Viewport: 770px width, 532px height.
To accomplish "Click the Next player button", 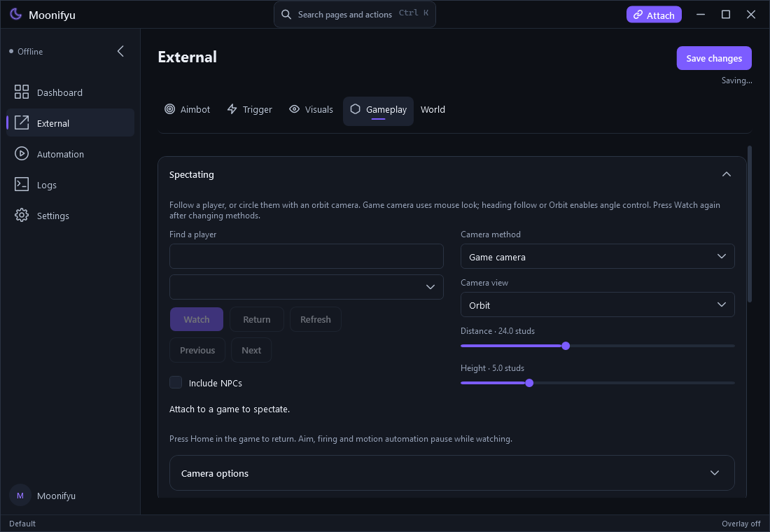I will pos(251,350).
